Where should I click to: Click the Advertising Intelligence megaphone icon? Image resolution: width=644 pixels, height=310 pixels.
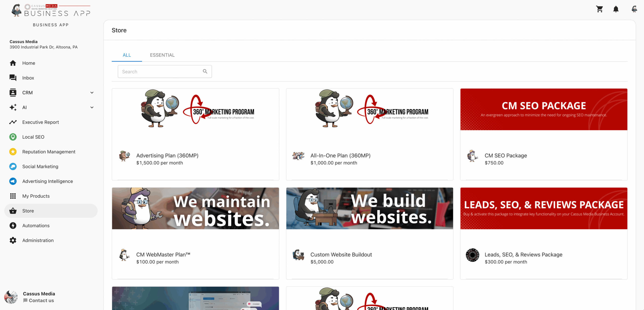(x=13, y=181)
